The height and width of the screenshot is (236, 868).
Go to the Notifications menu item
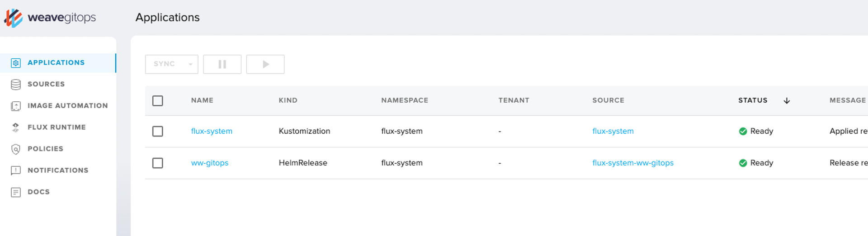[x=58, y=170]
